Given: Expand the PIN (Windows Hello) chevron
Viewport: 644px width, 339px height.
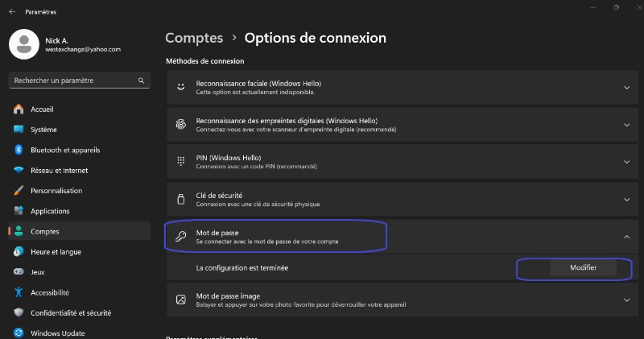Looking at the screenshot, I should pyautogui.click(x=626, y=162).
